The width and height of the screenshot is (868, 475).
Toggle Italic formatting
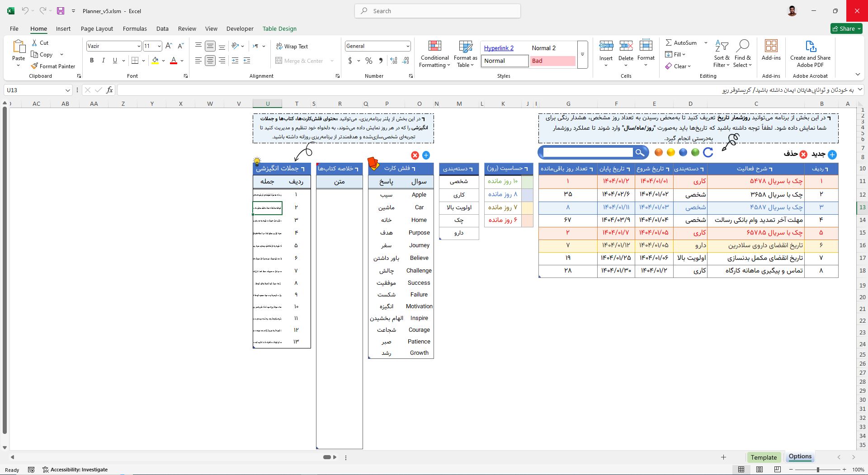tap(103, 61)
